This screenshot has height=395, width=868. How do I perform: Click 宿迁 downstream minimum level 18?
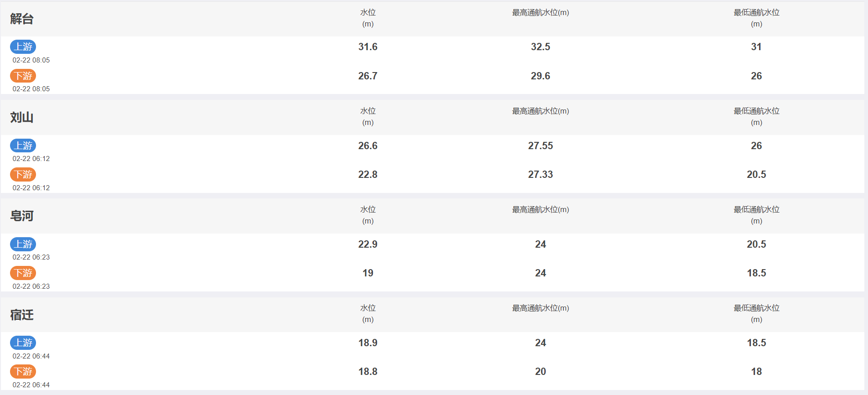(756, 371)
